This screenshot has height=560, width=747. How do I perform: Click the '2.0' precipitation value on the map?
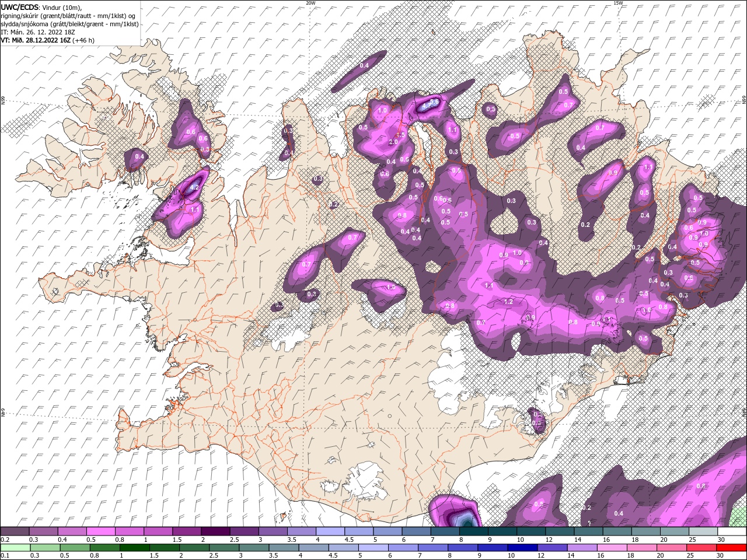(x=393, y=142)
